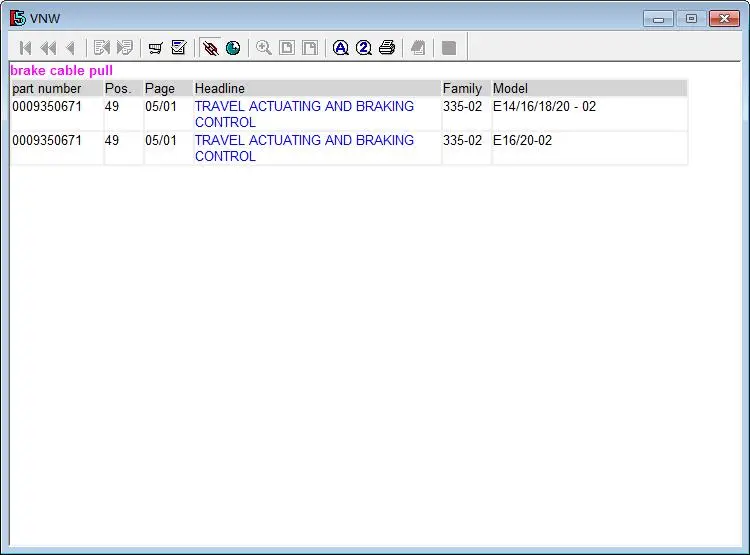Screen dimensions: 750x555
Task: Click the 'part number' column header
Action: click(56, 89)
